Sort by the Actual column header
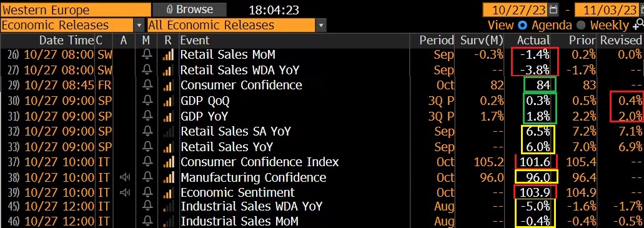644x228 pixels. 533,40
